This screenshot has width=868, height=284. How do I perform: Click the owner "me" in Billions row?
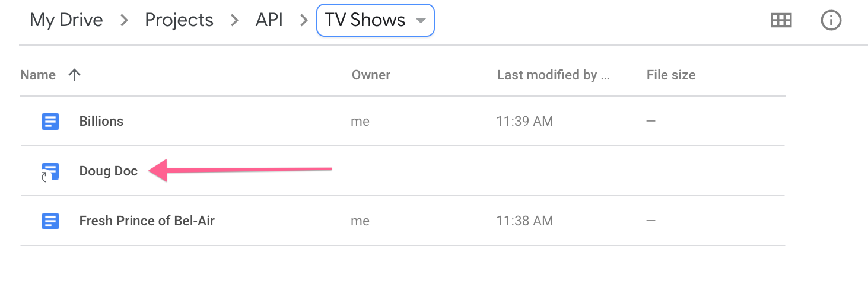tap(360, 122)
